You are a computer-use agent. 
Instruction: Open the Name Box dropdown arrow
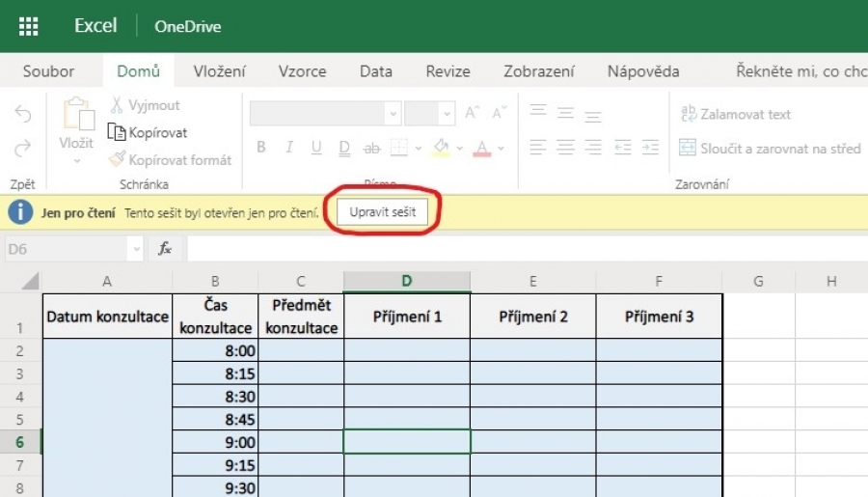[136, 249]
